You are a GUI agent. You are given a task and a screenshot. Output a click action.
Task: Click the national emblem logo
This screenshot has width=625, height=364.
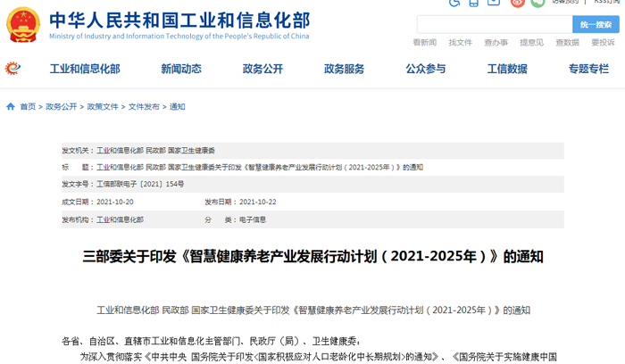[x=23, y=25]
